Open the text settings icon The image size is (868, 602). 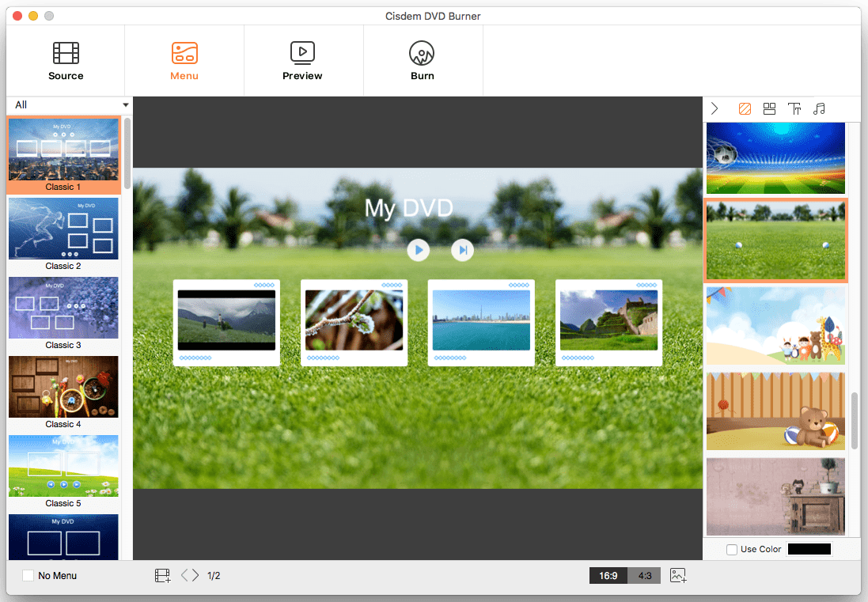pyautogui.click(x=794, y=108)
